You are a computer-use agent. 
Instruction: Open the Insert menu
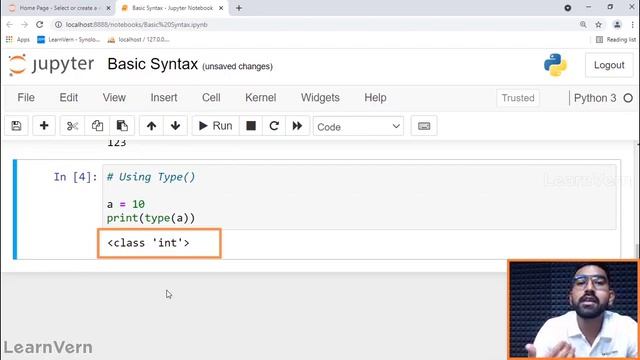tap(164, 98)
